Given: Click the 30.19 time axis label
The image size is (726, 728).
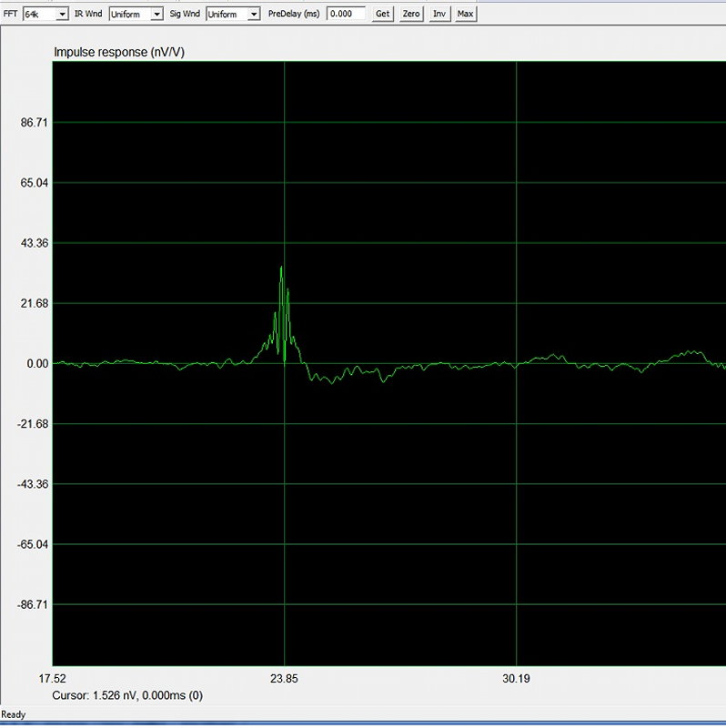Looking at the screenshot, I should click(x=515, y=679).
